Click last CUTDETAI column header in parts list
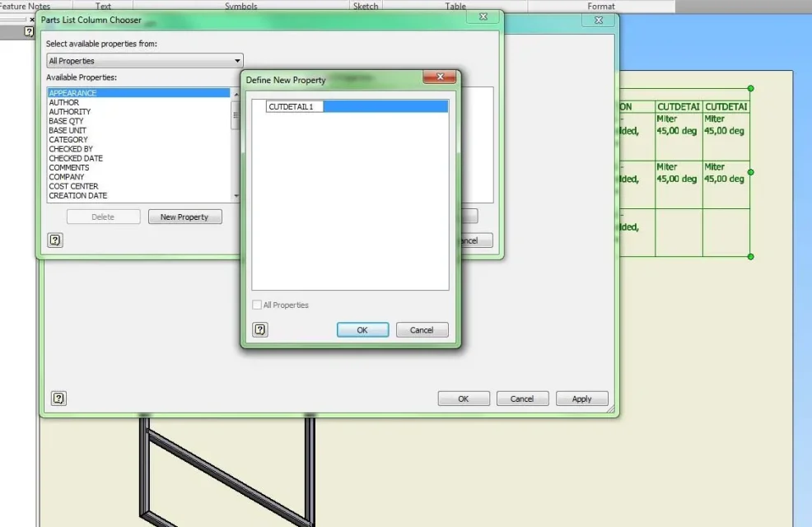Image resolution: width=812 pixels, height=527 pixels. point(726,107)
